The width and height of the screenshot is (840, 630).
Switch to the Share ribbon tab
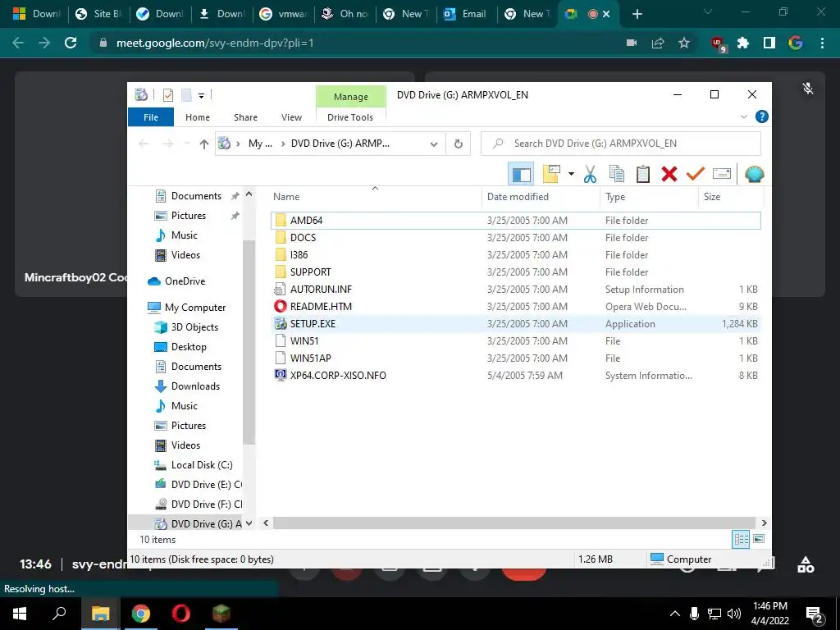(x=245, y=117)
